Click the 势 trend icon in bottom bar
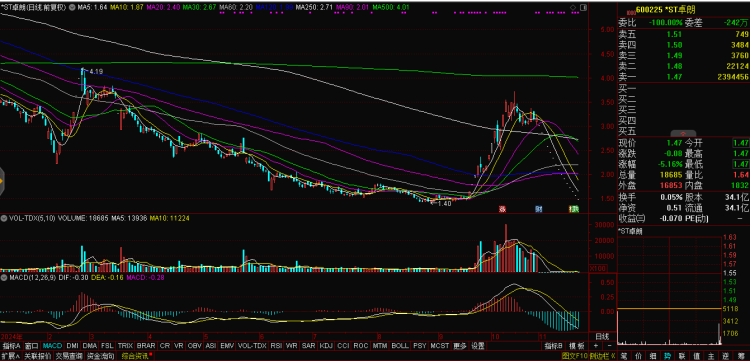Screen dimensions: 750x361 click(x=668, y=356)
